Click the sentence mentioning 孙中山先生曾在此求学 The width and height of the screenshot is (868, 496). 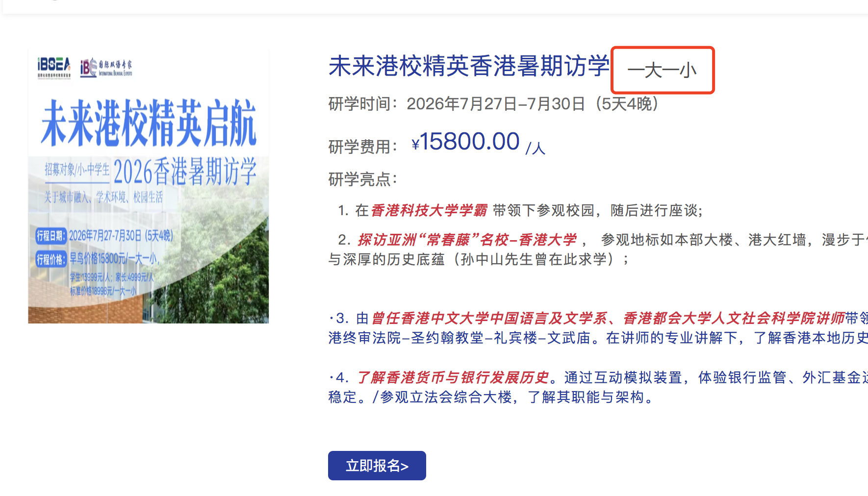pos(479,259)
